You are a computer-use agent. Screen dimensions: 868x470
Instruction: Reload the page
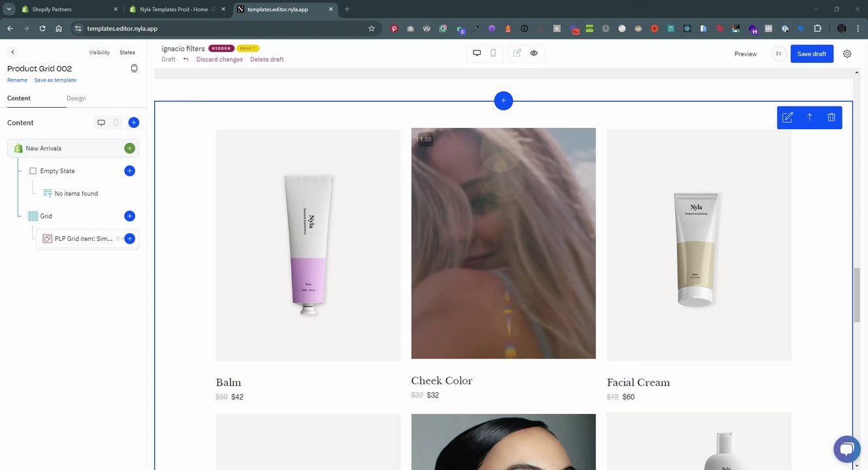42,29
